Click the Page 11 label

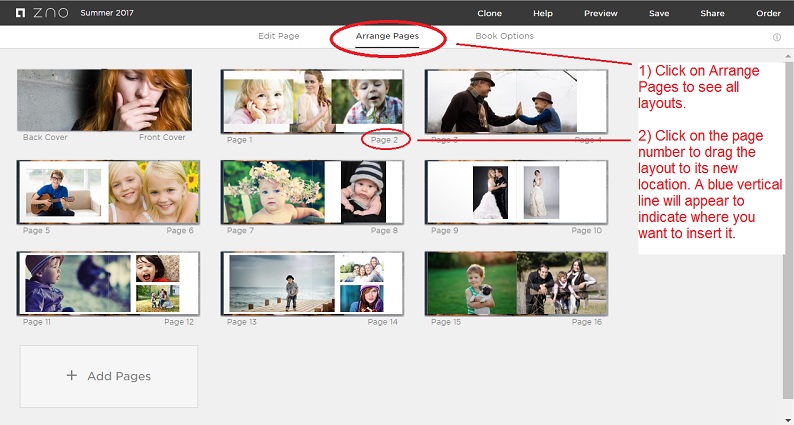(36, 322)
